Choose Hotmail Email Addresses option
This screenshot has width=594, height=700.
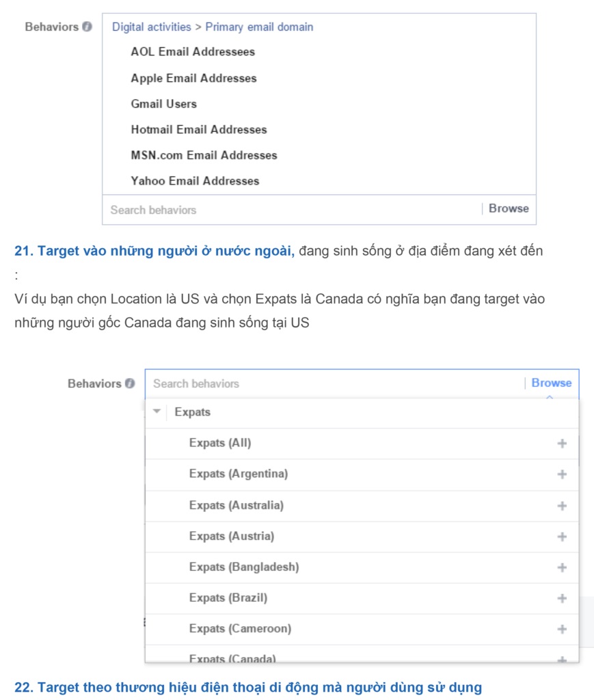(x=199, y=129)
